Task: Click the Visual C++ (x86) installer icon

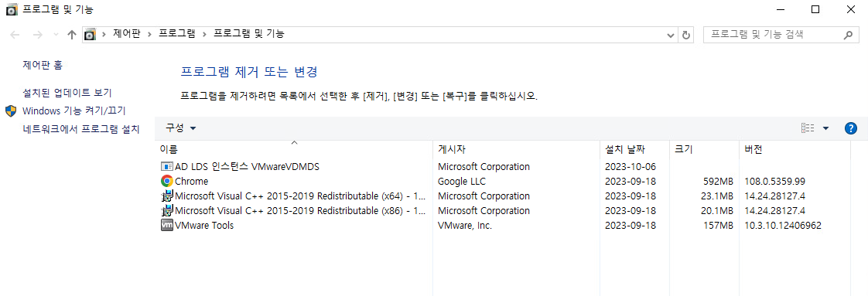Action: [x=166, y=211]
